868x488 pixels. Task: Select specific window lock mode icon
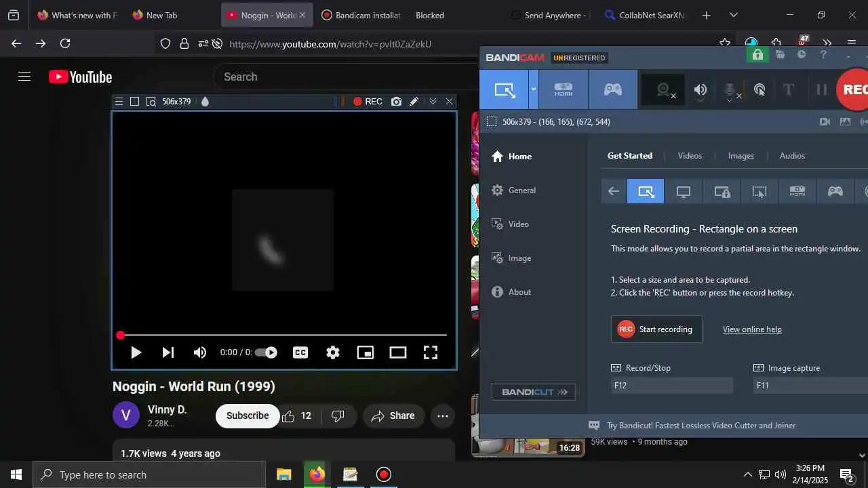click(722, 192)
